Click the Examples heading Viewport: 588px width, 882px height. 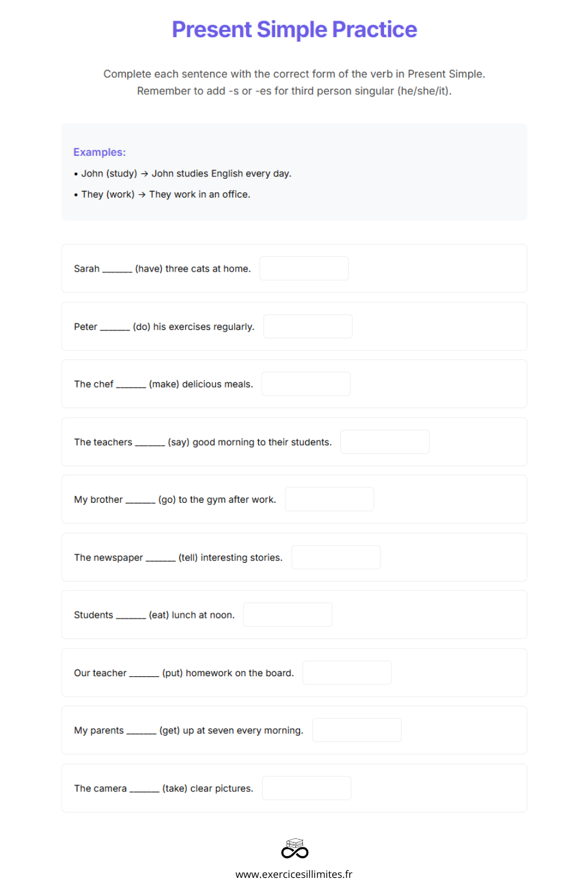[x=99, y=152]
